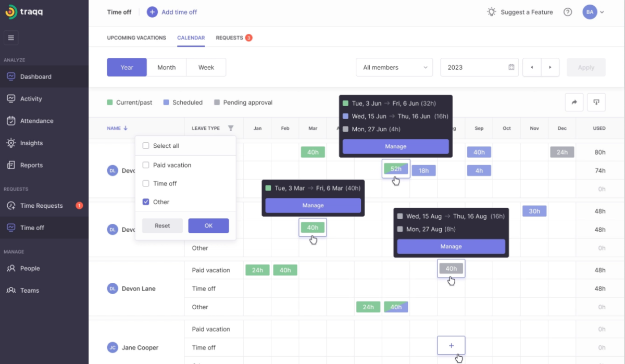Expand the BA user account menu
This screenshot has height=364, width=625.
tap(594, 12)
